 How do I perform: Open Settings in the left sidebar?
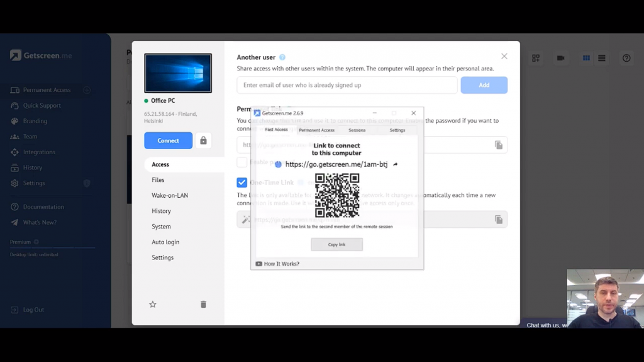pyautogui.click(x=34, y=183)
